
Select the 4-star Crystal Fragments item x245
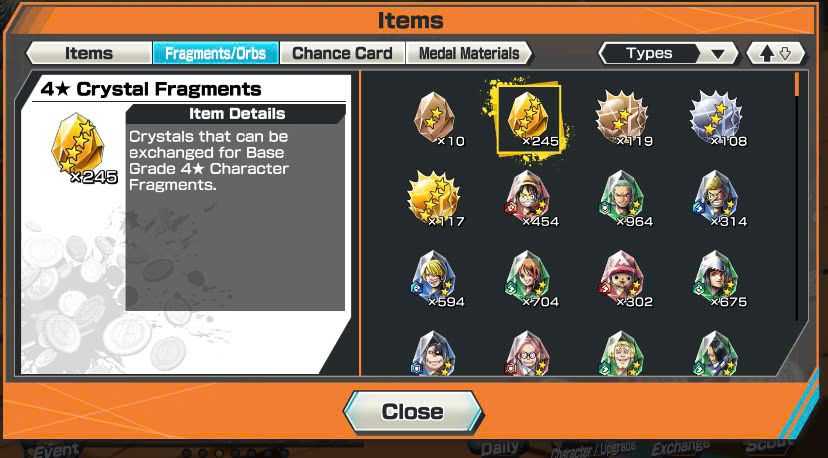coord(529,119)
